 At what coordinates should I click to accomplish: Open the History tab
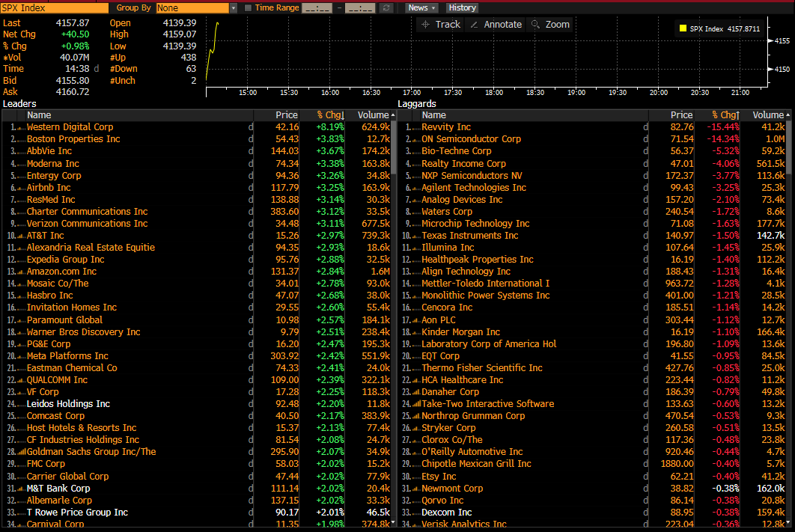[462, 7]
